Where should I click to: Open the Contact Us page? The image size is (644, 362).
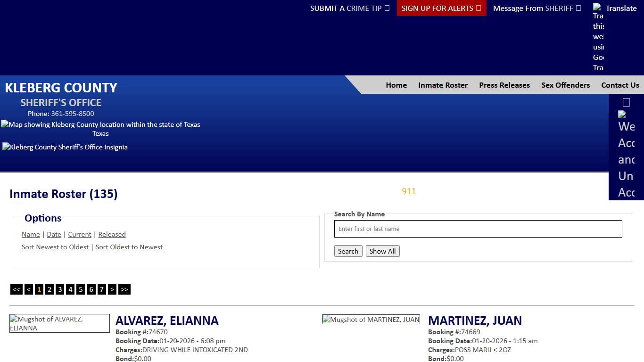620,85
